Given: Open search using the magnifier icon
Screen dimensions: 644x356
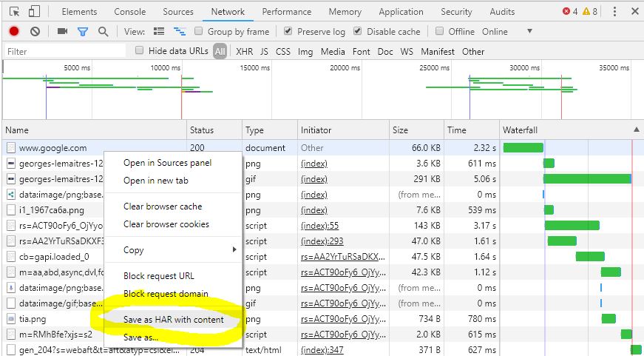Looking at the screenshot, I should pyautogui.click(x=103, y=32).
